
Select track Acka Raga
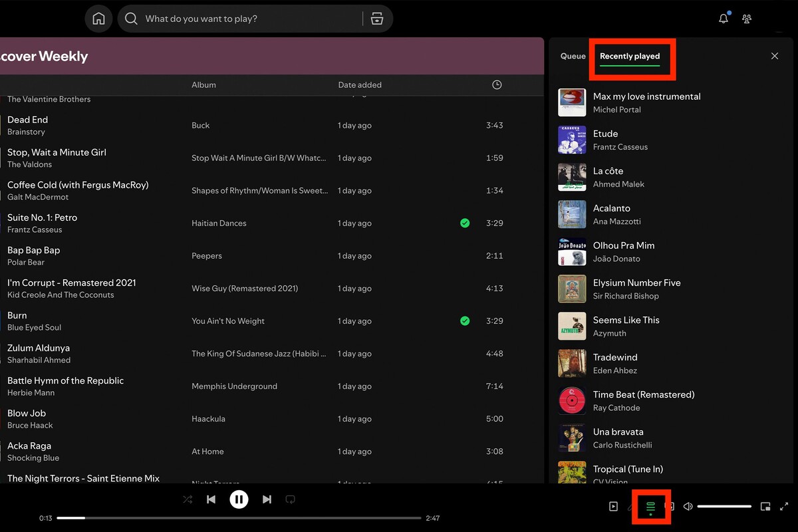click(x=29, y=446)
